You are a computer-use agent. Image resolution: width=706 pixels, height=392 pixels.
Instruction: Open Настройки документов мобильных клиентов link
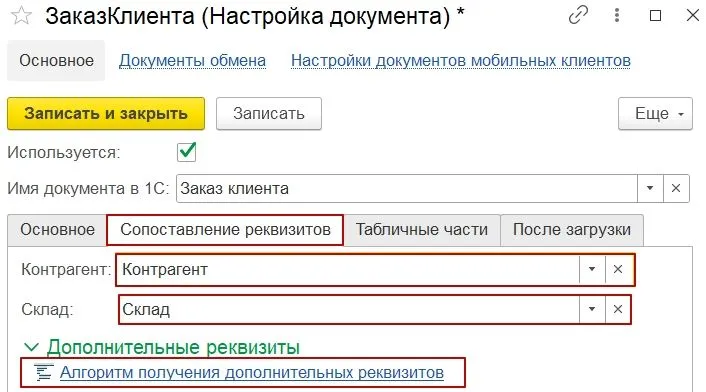pyautogui.click(x=461, y=60)
